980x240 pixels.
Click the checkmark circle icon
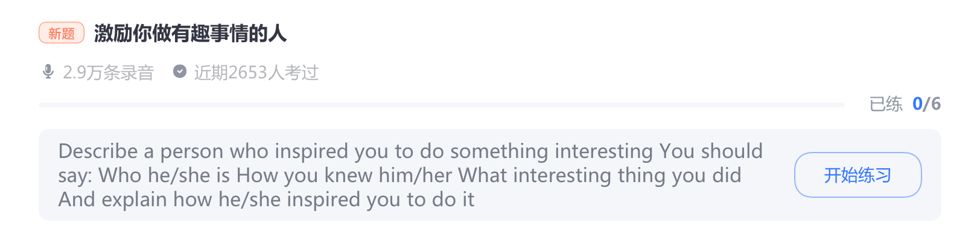(179, 72)
